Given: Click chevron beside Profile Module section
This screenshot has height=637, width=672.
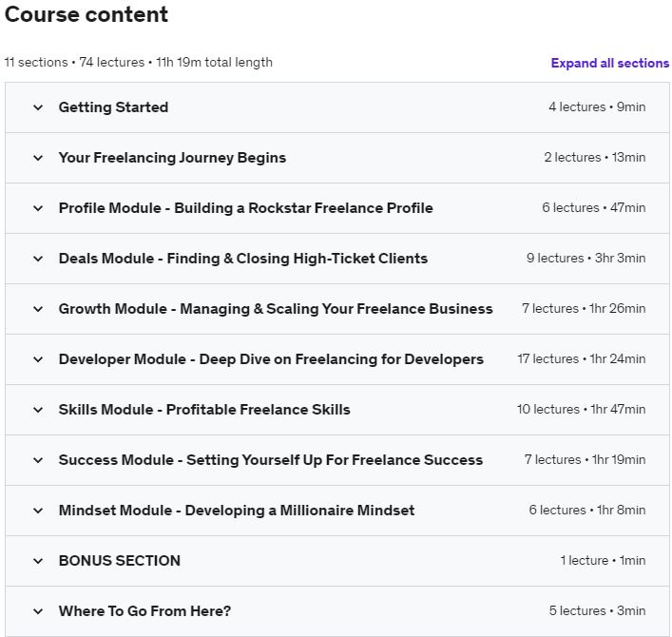Looking at the screenshot, I should [38, 208].
